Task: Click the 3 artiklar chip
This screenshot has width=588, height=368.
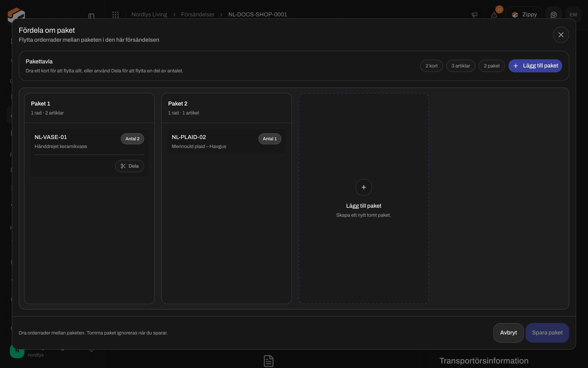Action: pos(460,66)
